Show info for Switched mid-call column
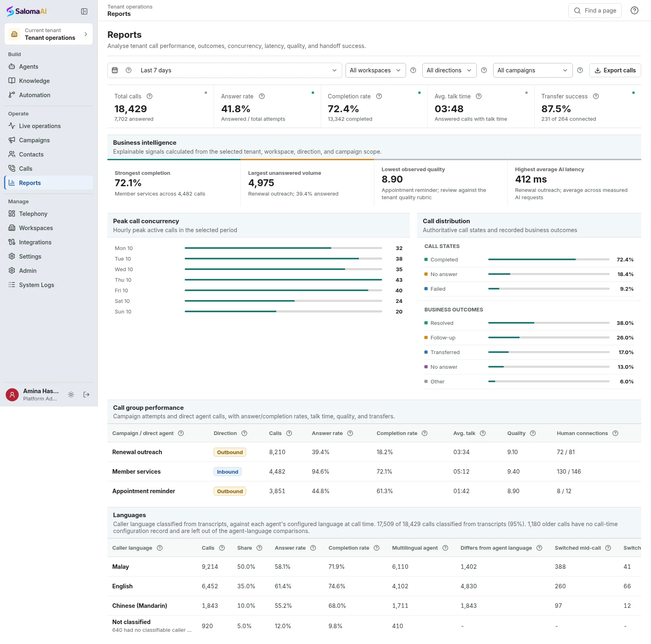 608,548
